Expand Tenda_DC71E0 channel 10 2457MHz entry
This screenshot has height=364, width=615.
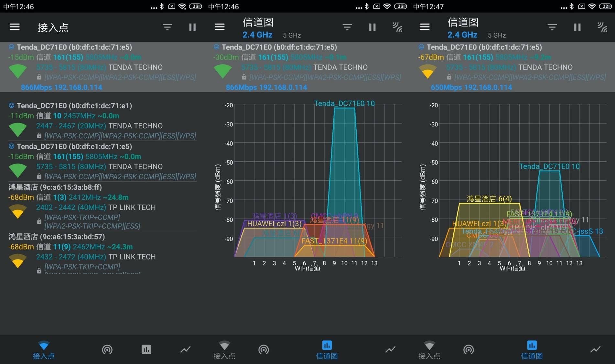click(x=102, y=121)
